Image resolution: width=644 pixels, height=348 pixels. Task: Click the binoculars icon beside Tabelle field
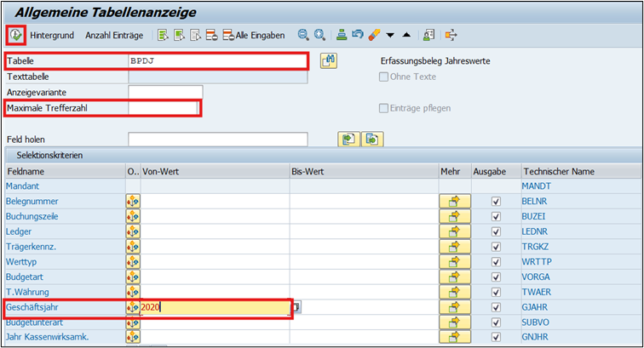pos(328,60)
